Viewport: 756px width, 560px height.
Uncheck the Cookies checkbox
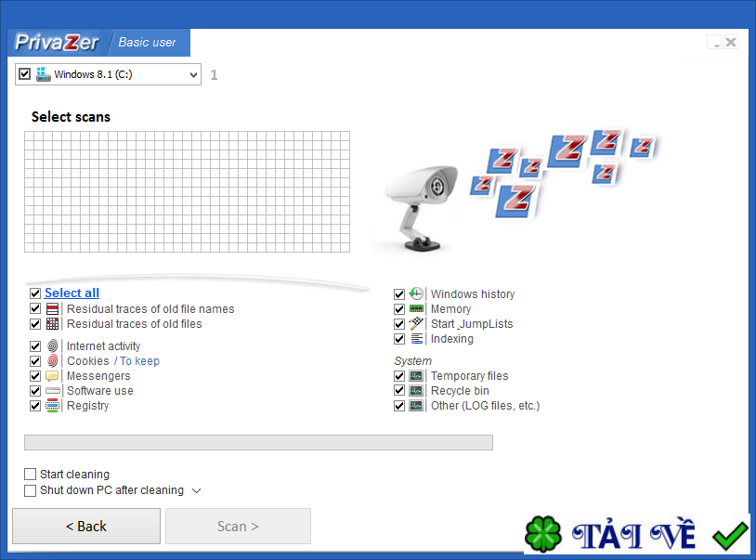pyautogui.click(x=35, y=361)
